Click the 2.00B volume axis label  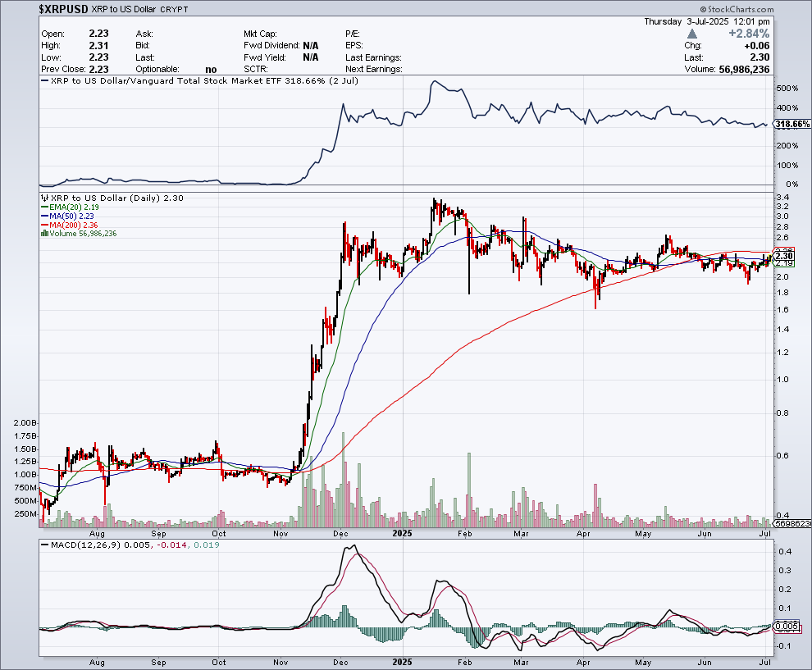[x=25, y=423]
